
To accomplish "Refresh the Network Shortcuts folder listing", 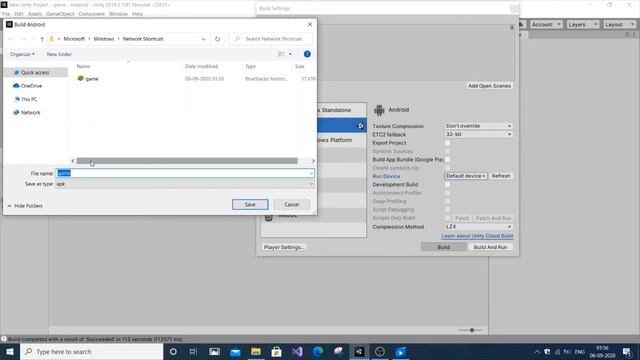I will (x=218, y=39).
